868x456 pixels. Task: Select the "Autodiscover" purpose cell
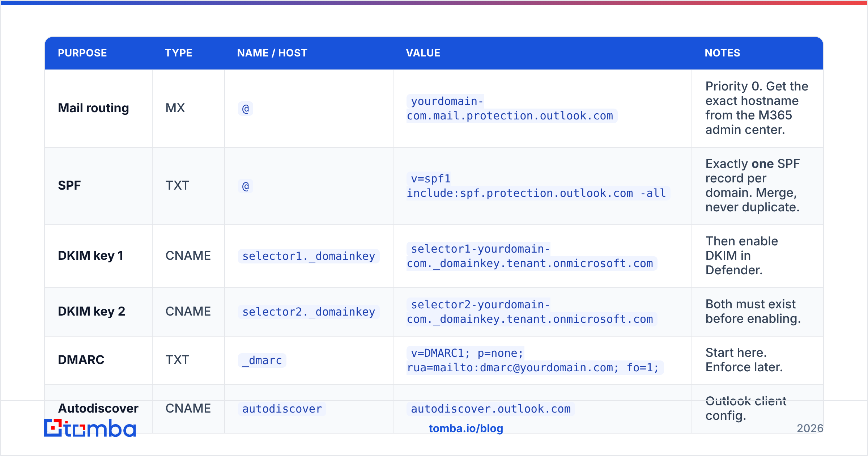tap(98, 408)
